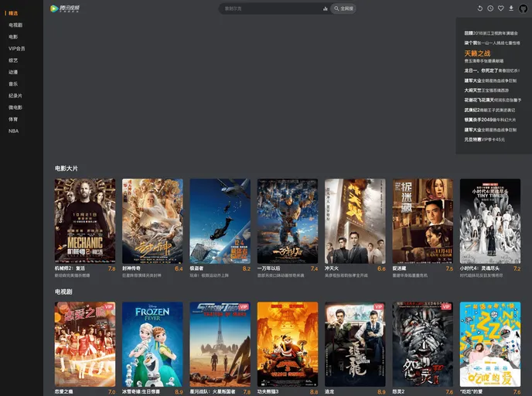Open the 封神传奇 movie poster

coord(152,221)
